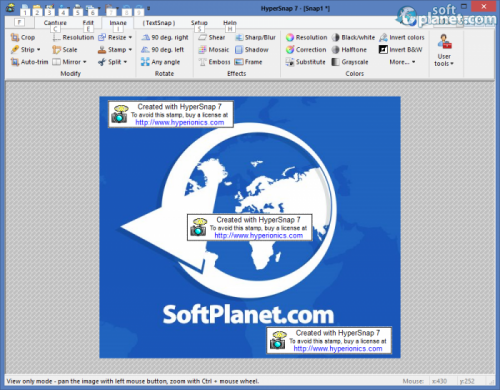Click the View only mode status text
This screenshot has height=390, width=500.
(x=133, y=381)
